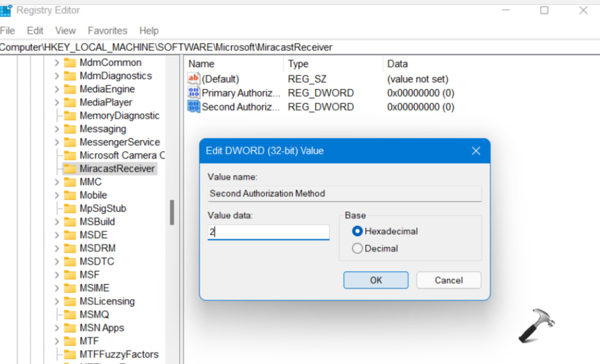Expand the MSLicensing tree node
The height and width of the screenshot is (364, 600).
56,301
